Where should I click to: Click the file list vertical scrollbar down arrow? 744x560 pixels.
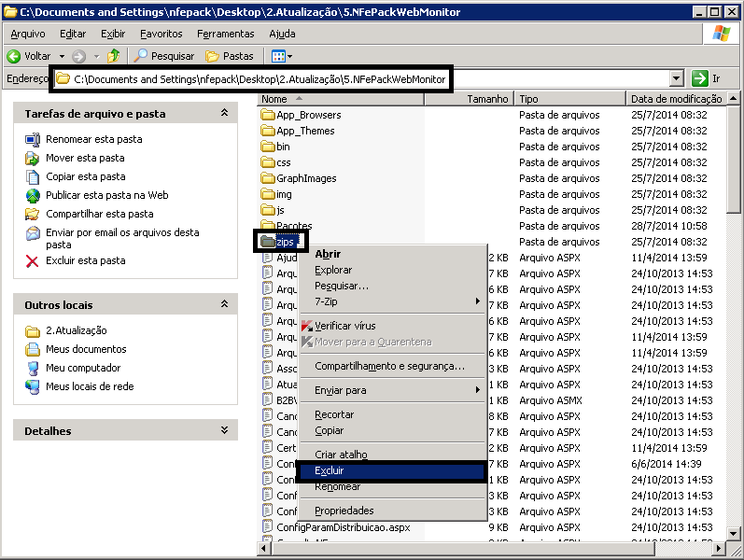(736, 552)
